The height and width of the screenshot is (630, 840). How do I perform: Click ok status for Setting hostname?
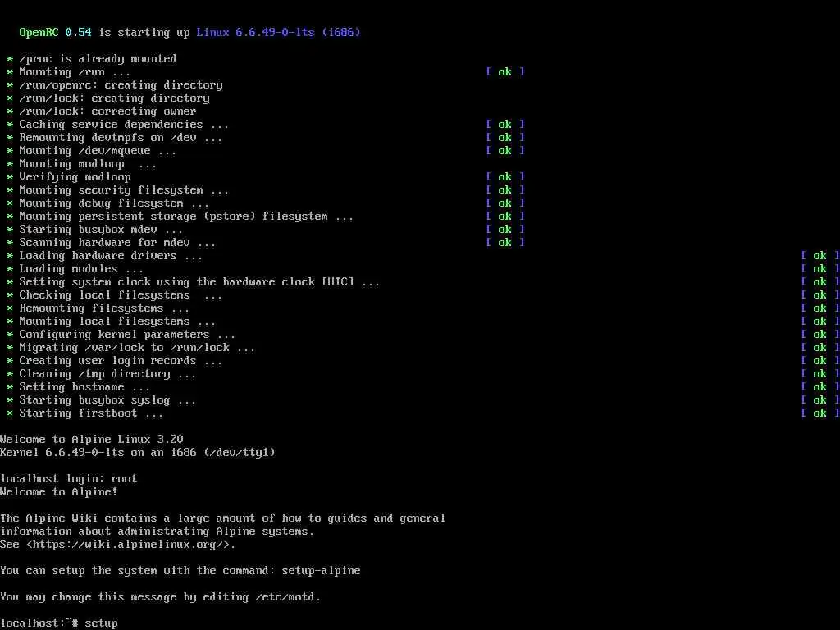tap(820, 387)
